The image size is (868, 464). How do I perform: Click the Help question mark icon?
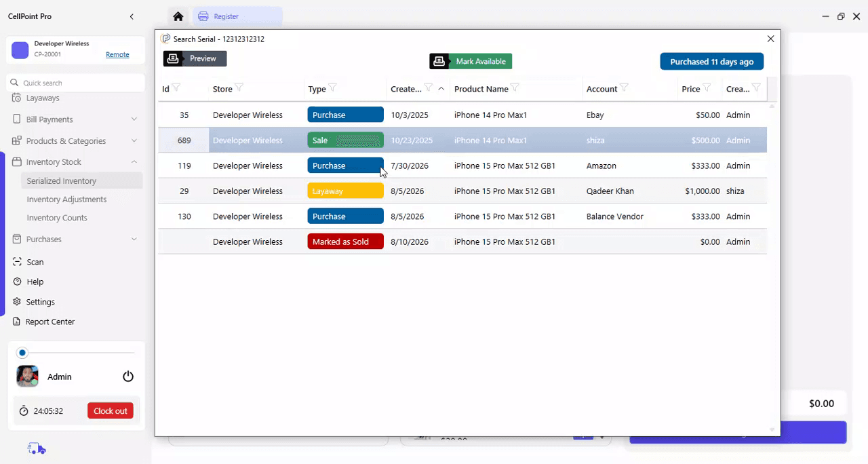17,282
